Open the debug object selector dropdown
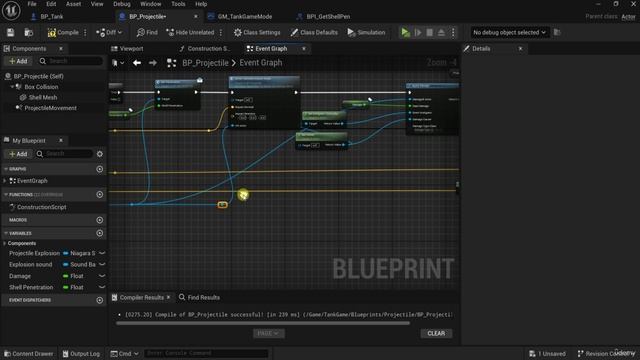Viewport: 640px width, 360px height. (x=509, y=33)
